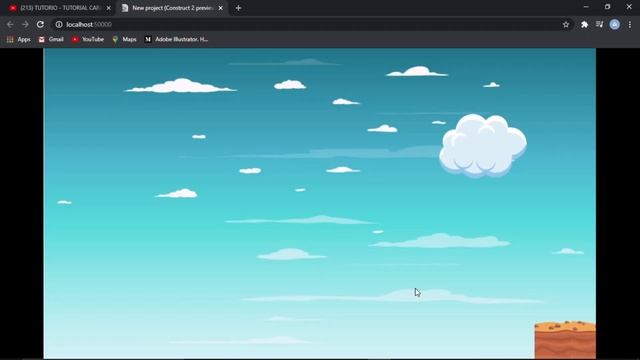The image size is (640, 360).
Task: Minimize the Chrome window
Action: point(586,7)
